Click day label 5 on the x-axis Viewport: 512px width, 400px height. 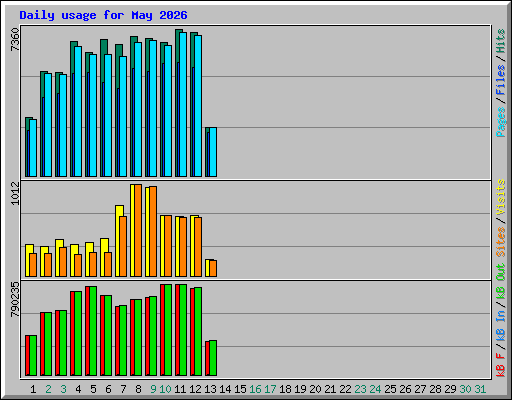[x=93, y=389]
